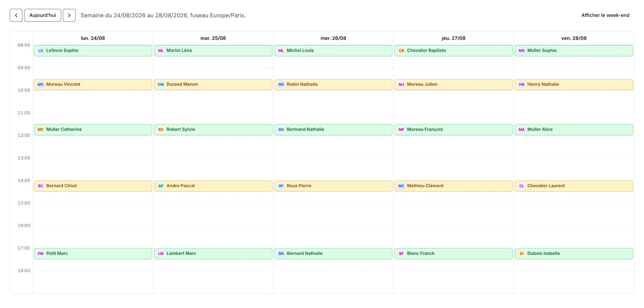The image size is (644, 308).
Task: Open the Mathieu Clément appointment
Action: point(454,186)
